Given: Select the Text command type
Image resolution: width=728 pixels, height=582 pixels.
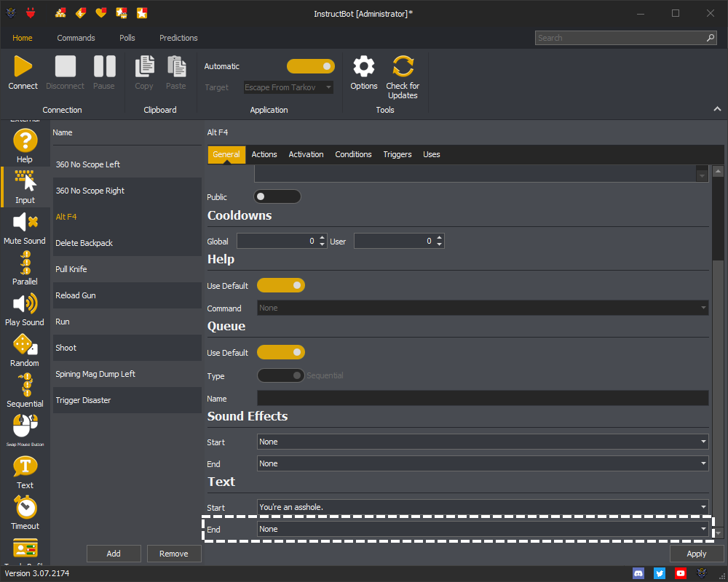Looking at the screenshot, I should (25, 472).
